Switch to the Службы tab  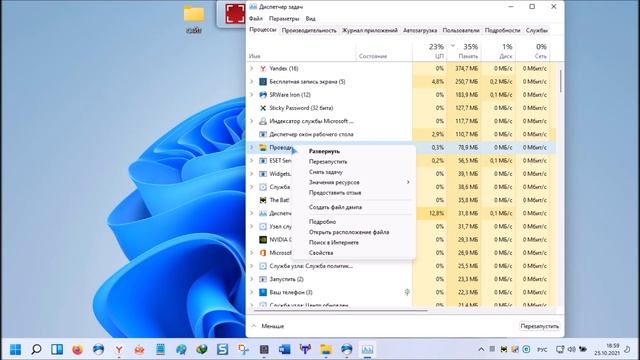pos(536,30)
